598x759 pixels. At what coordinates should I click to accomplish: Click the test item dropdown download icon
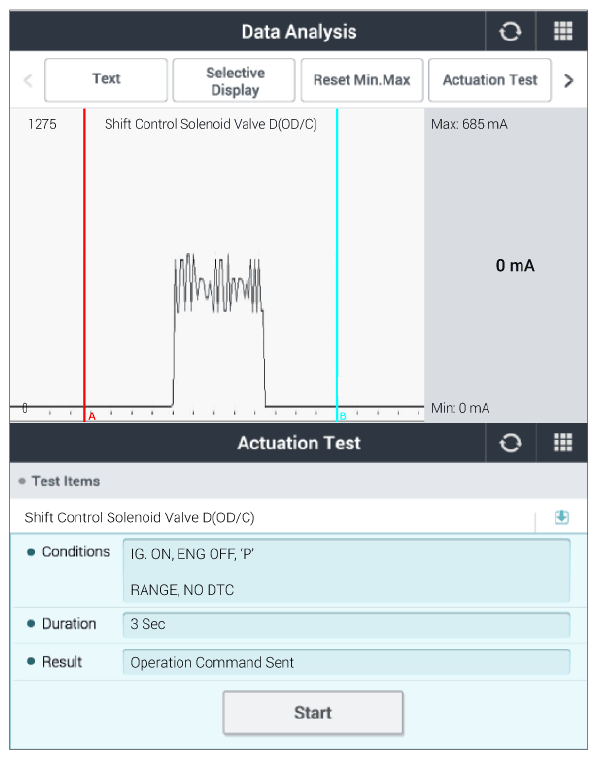(x=561, y=517)
